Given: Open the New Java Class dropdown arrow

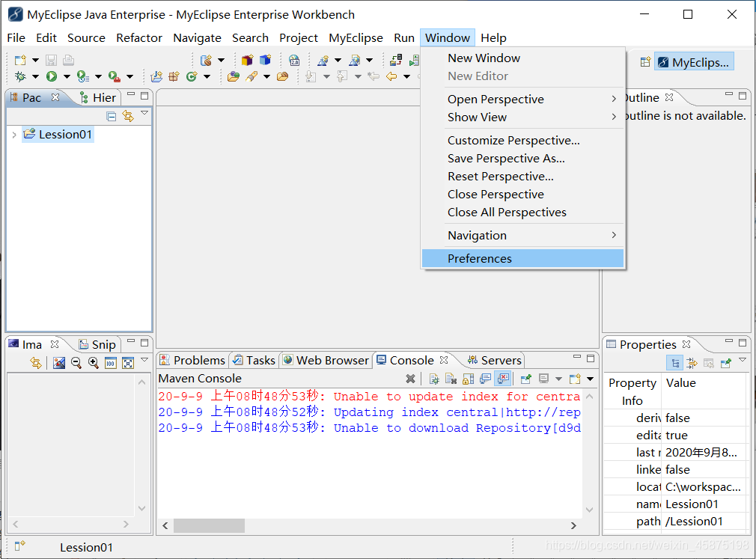Looking at the screenshot, I should pos(207,76).
